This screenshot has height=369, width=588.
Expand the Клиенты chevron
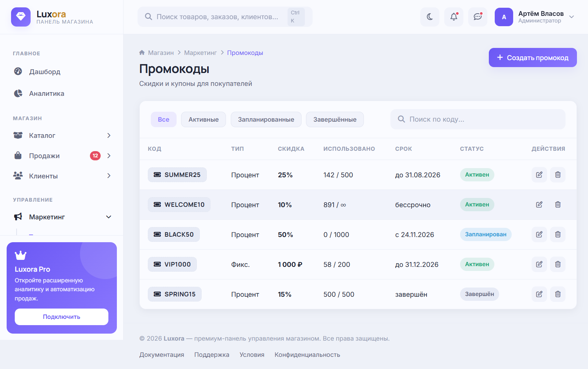[x=109, y=176]
